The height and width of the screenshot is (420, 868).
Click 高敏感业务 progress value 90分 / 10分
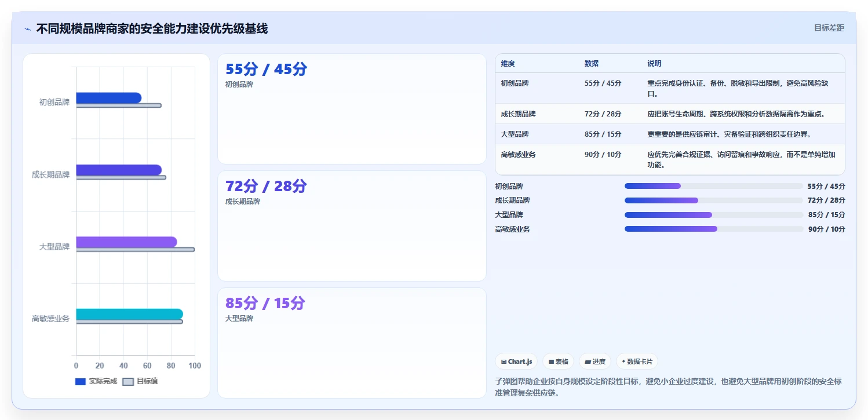827,229
